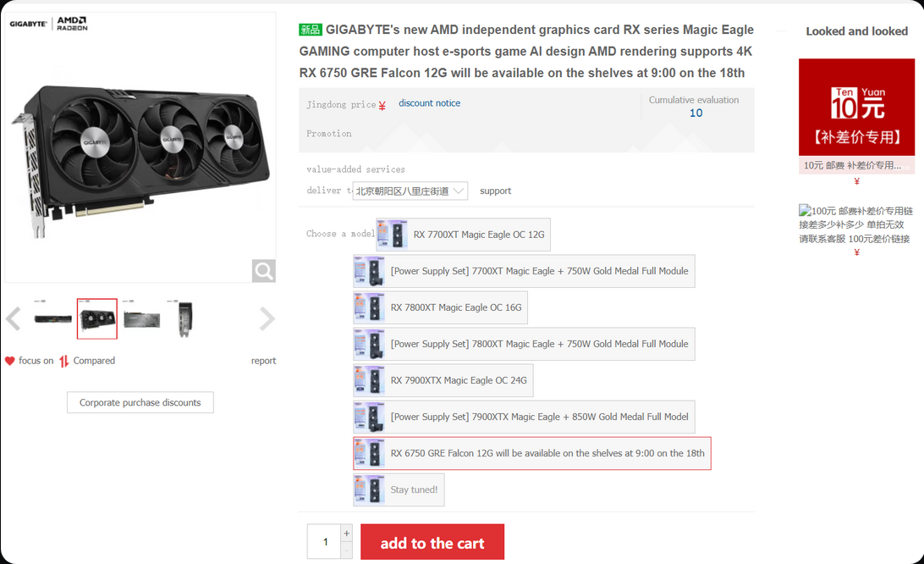The image size is (924, 564).
Task: Choose 7700XT Magic Eagle + 750W power supply set
Action: [x=524, y=271]
